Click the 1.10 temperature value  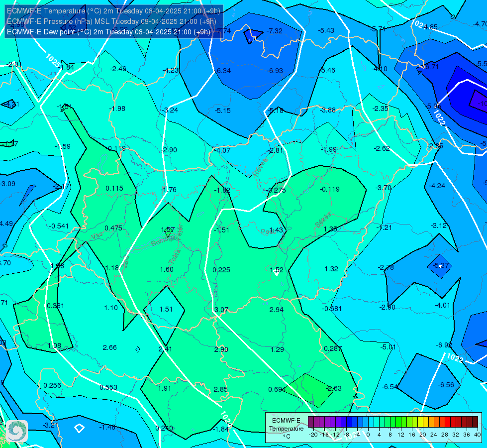click(111, 308)
